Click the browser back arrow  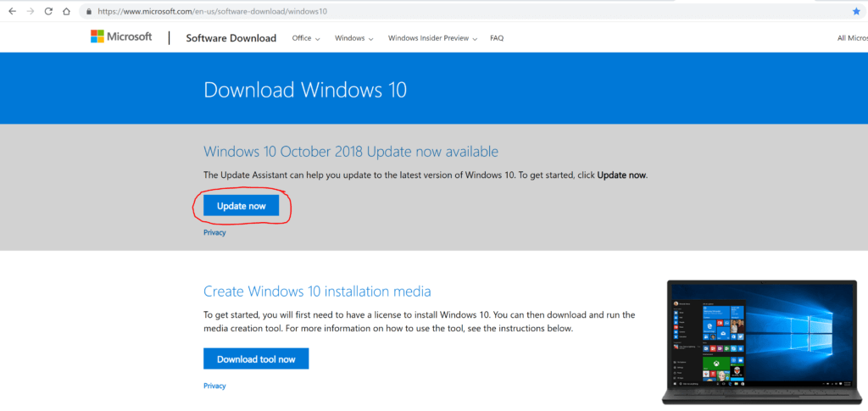click(x=12, y=11)
